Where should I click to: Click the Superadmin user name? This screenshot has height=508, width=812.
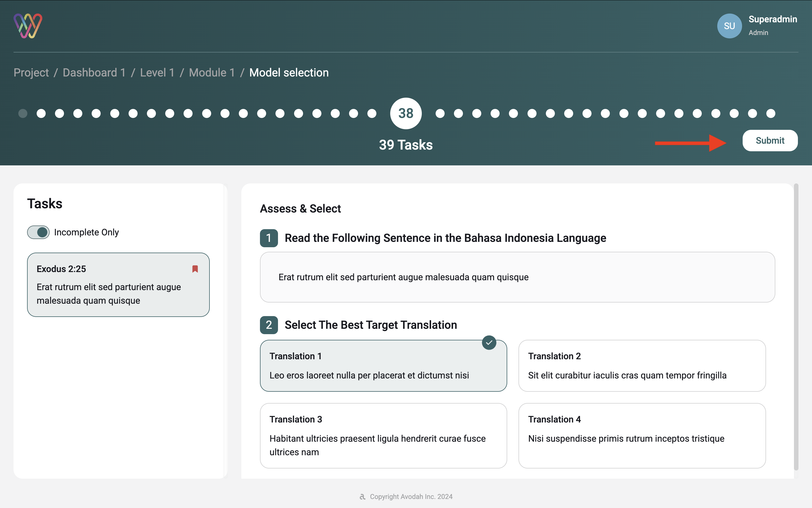773,19
